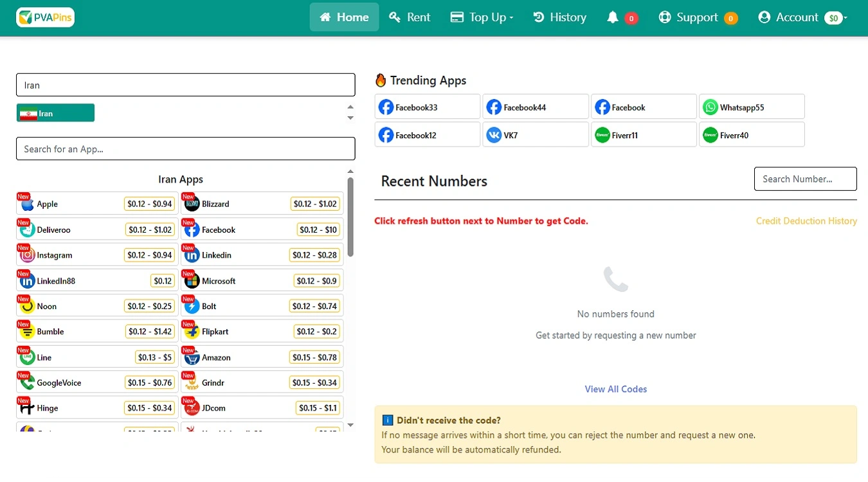Click the country search field containing Iran
This screenshot has width=868, height=482.
coord(185,85)
